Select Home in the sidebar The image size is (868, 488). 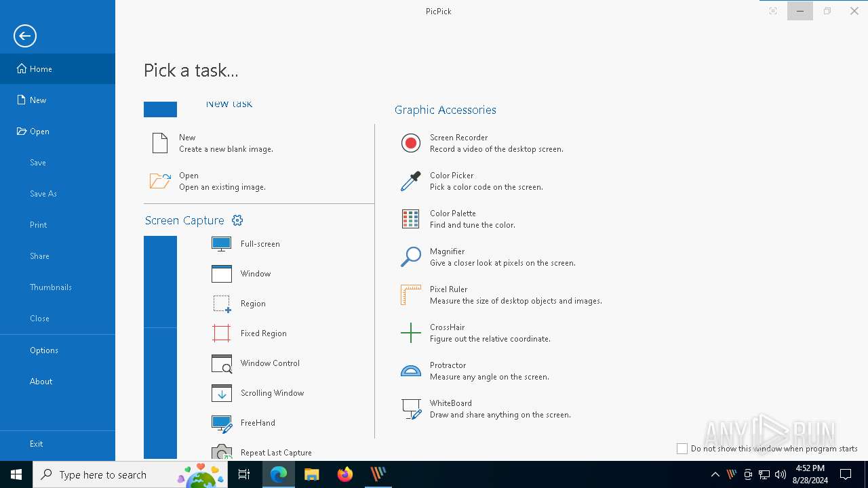[x=58, y=68]
